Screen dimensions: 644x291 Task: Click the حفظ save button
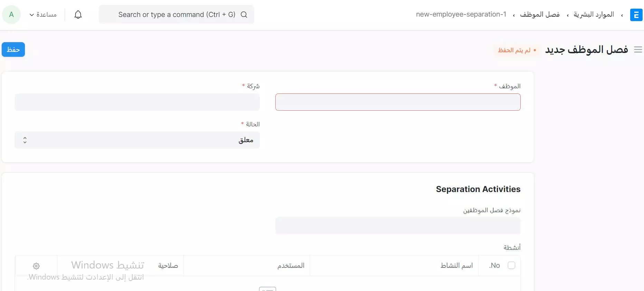pyautogui.click(x=13, y=49)
